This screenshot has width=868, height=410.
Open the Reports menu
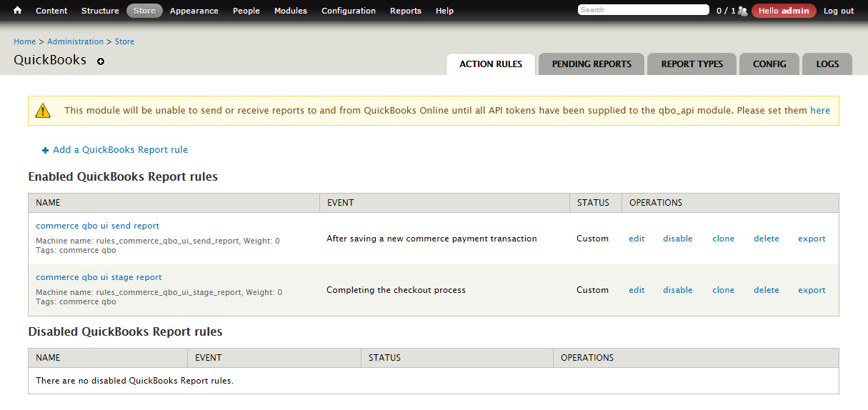[x=406, y=11]
